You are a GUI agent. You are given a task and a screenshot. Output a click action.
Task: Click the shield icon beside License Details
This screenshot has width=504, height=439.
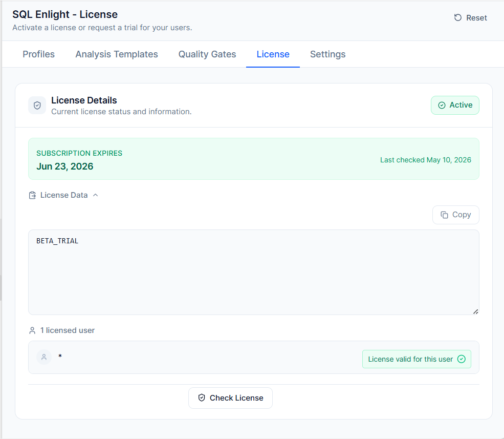point(37,105)
